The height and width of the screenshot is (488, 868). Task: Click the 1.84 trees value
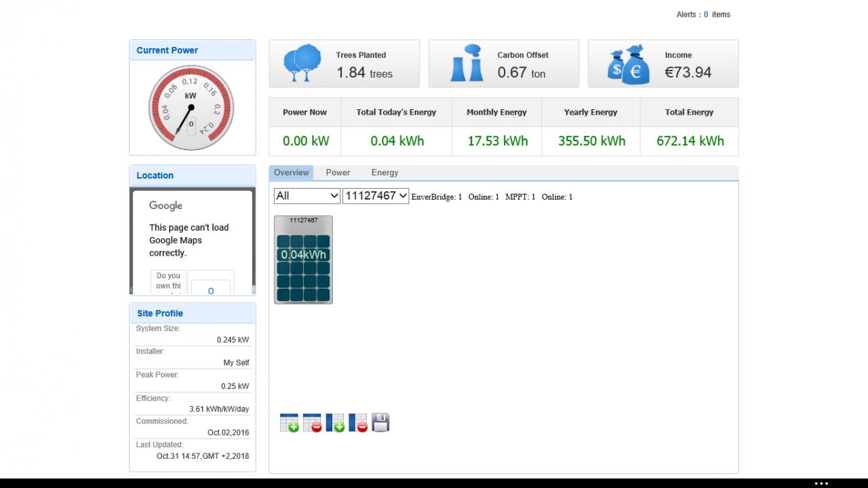(365, 73)
